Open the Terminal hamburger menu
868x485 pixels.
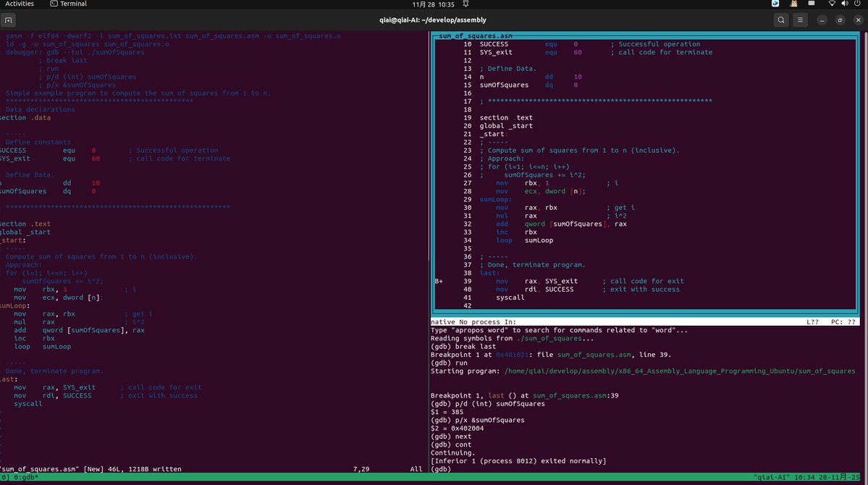click(800, 20)
